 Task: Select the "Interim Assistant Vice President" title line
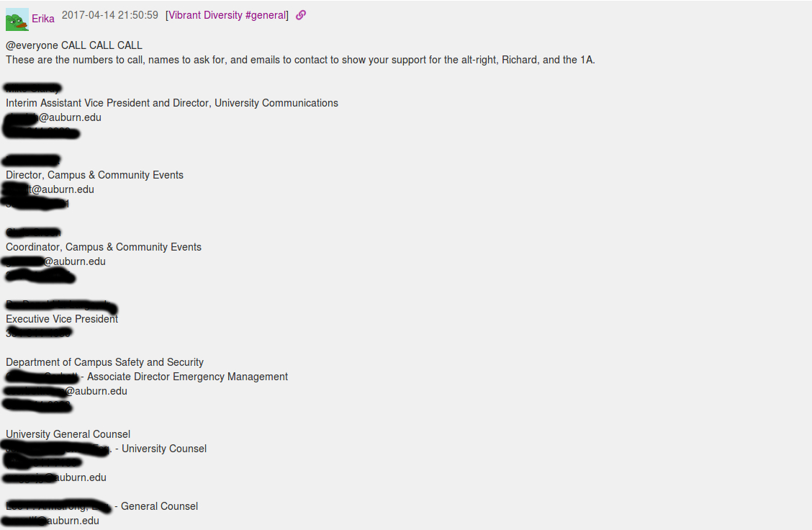[x=172, y=103]
